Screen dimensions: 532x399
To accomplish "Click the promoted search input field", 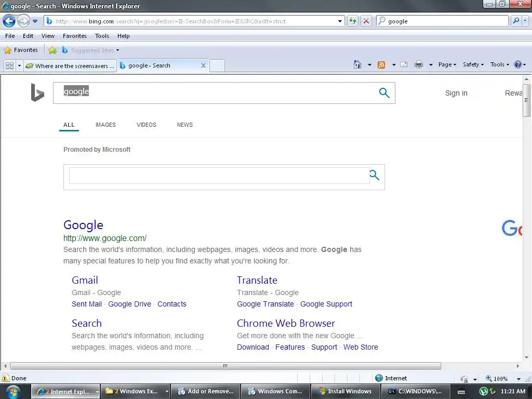I will (219, 176).
